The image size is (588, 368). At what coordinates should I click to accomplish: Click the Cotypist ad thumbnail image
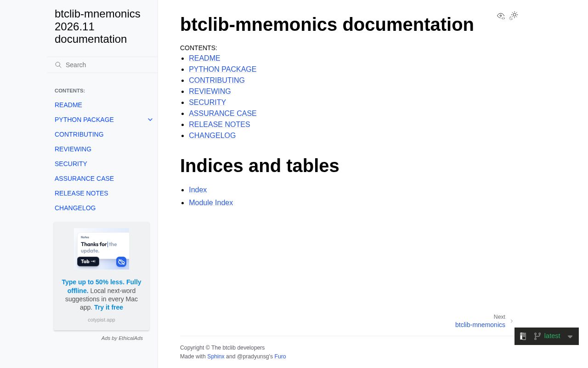pyautogui.click(x=102, y=249)
